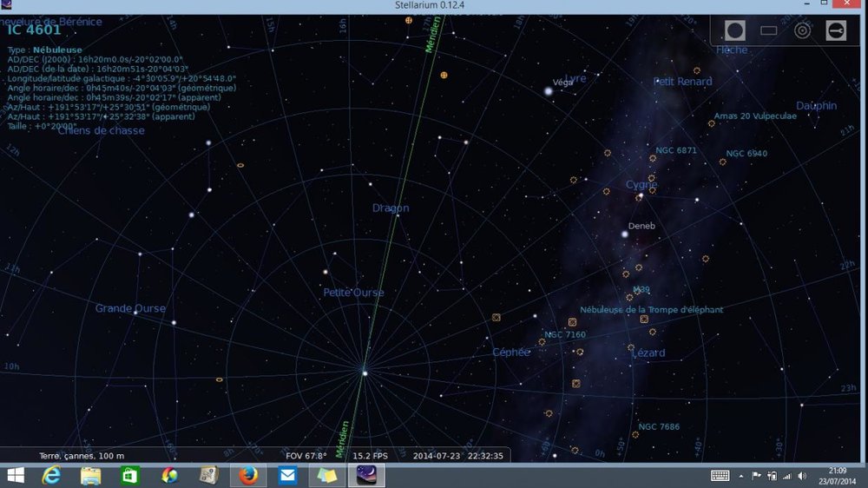Viewport: 868px width, 488px height.
Task: Click the Stellarium taskbar icon
Action: click(x=366, y=475)
